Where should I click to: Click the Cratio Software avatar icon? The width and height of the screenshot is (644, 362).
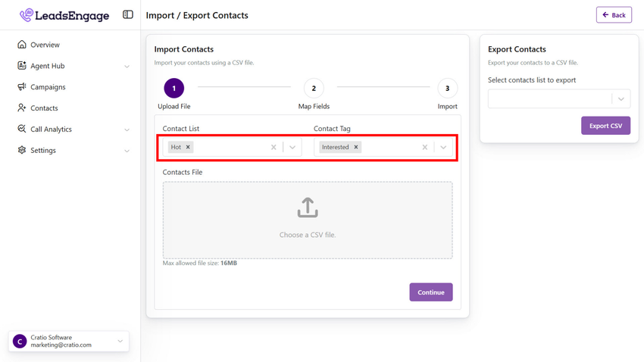point(20,342)
